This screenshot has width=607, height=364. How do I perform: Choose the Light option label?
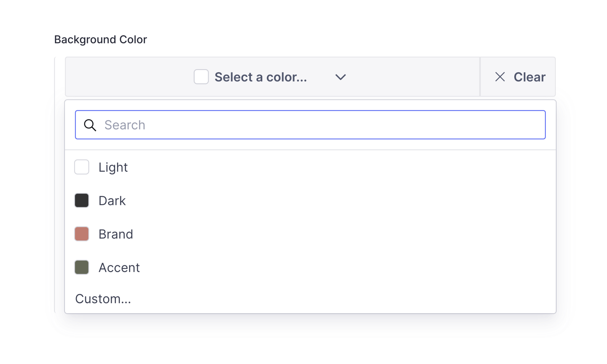[113, 167]
